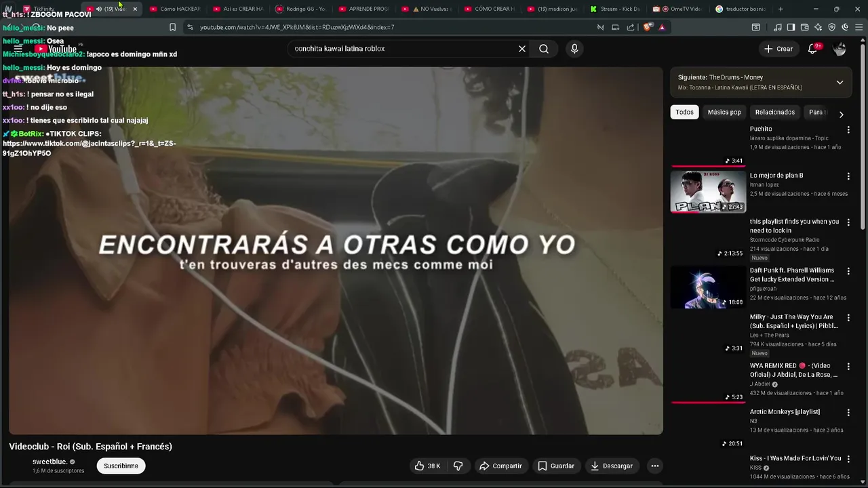Viewport: 868px width, 488px height.
Task: Open options for WYA REMIX RED video
Action: pyautogui.click(x=848, y=366)
